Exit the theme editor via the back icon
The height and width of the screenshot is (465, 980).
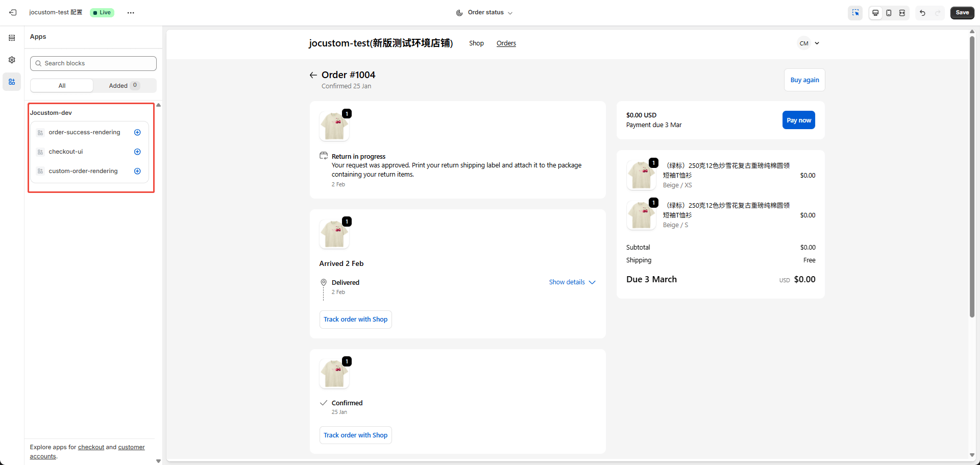(x=13, y=12)
